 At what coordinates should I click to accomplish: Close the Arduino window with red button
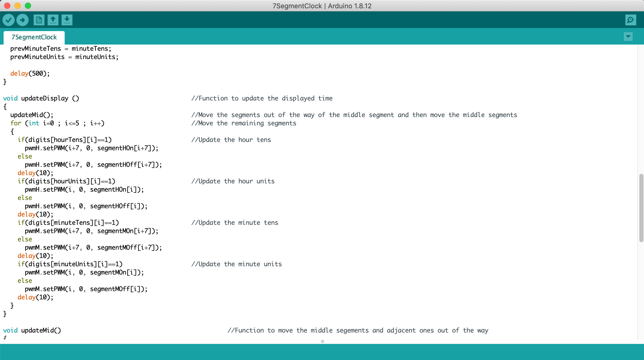click(7, 6)
